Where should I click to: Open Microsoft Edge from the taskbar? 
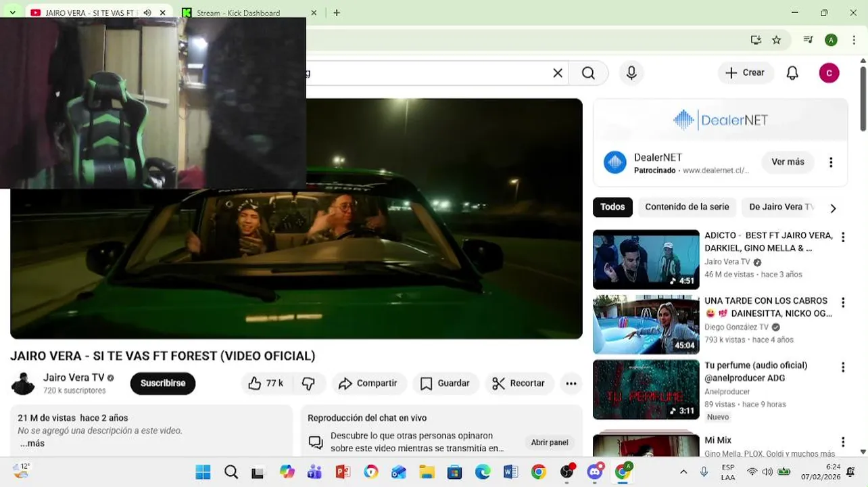pyautogui.click(x=483, y=472)
